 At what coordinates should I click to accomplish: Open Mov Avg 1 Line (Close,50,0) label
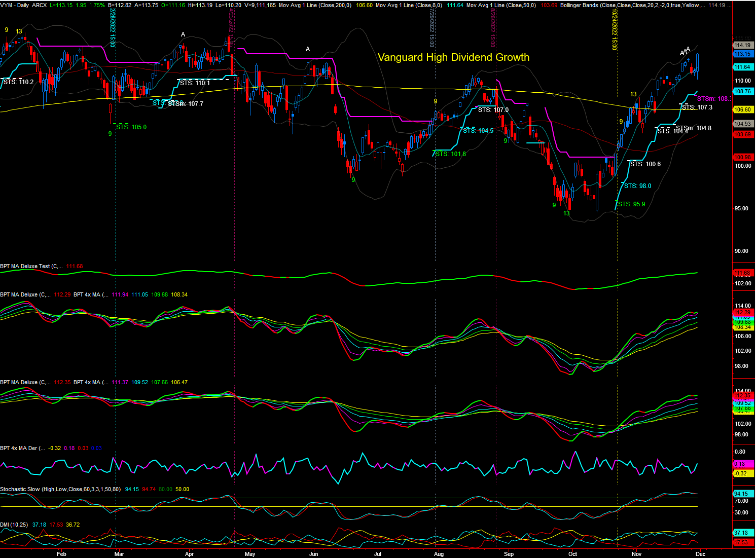click(x=501, y=5)
